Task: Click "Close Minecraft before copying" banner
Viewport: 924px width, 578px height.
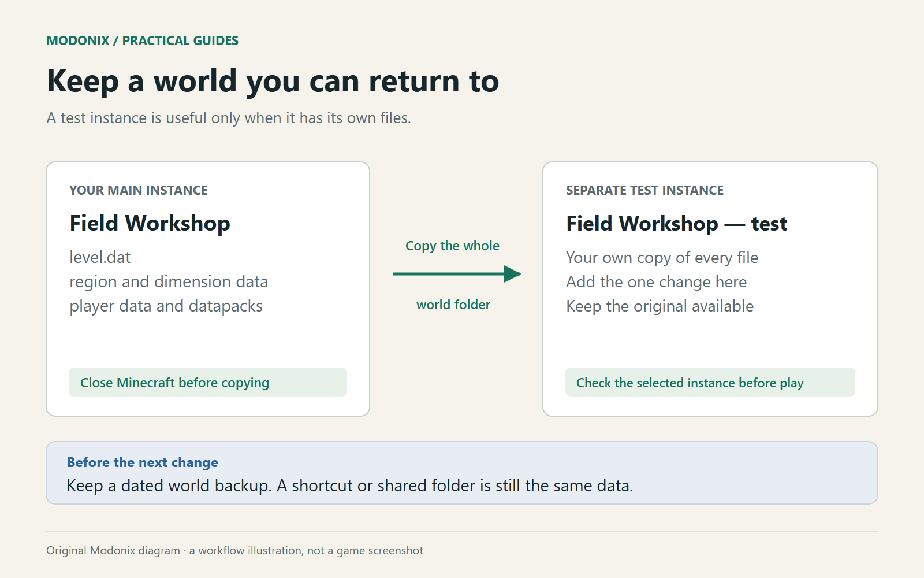Action: [x=208, y=382]
